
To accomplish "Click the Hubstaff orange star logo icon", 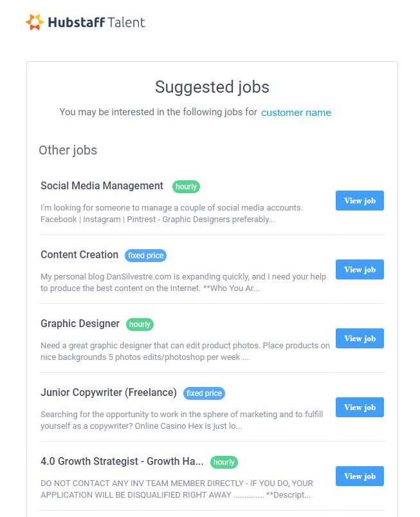I will click(x=35, y=22).
